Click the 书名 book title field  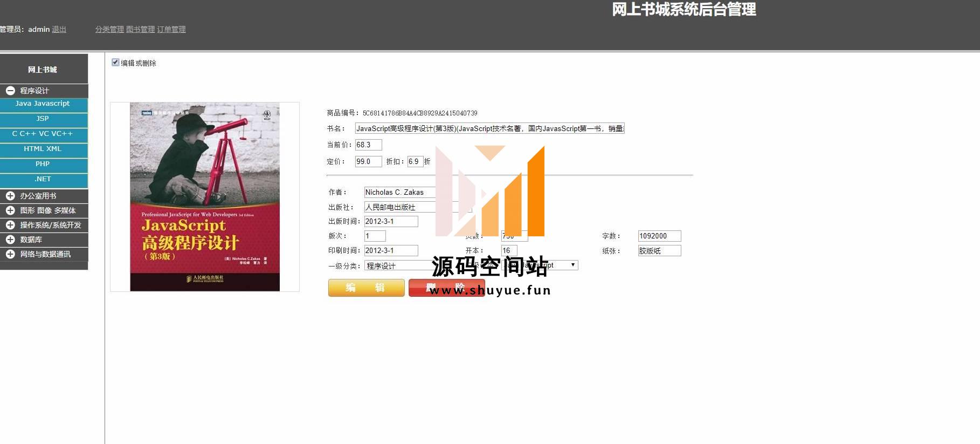pos(489,128)
